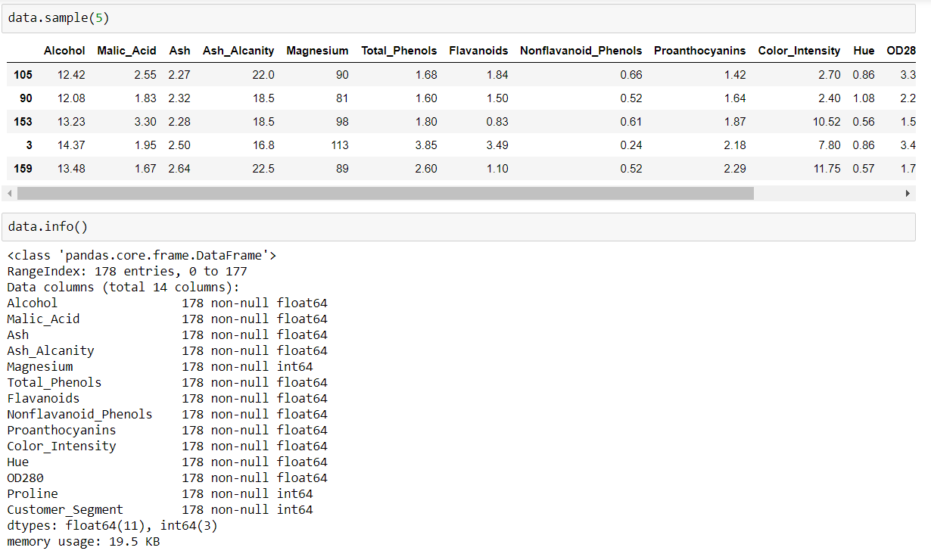
Task: Select the Malic_Acid column header
Action: point(126,51)
